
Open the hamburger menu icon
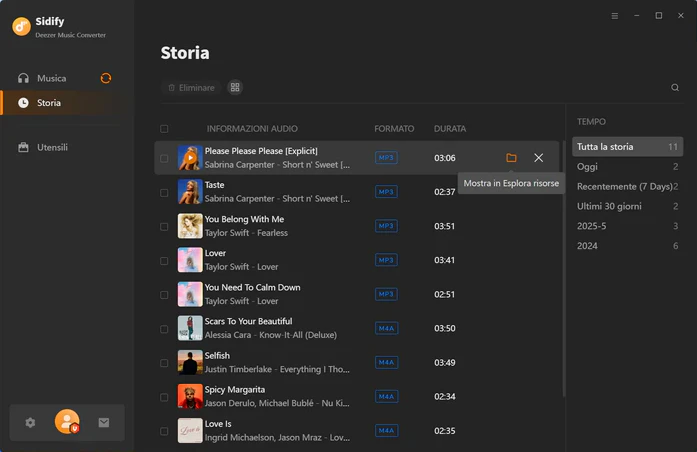point(615,16)
